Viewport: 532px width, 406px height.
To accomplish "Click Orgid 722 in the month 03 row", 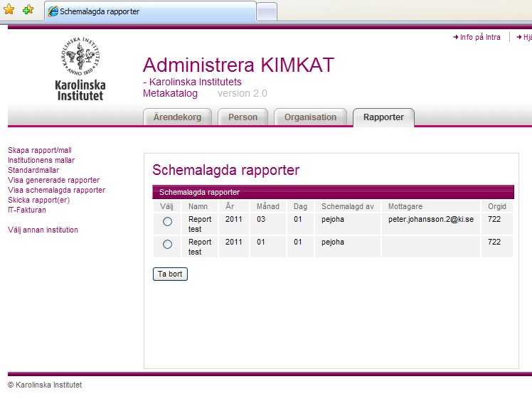I will 494,219.
